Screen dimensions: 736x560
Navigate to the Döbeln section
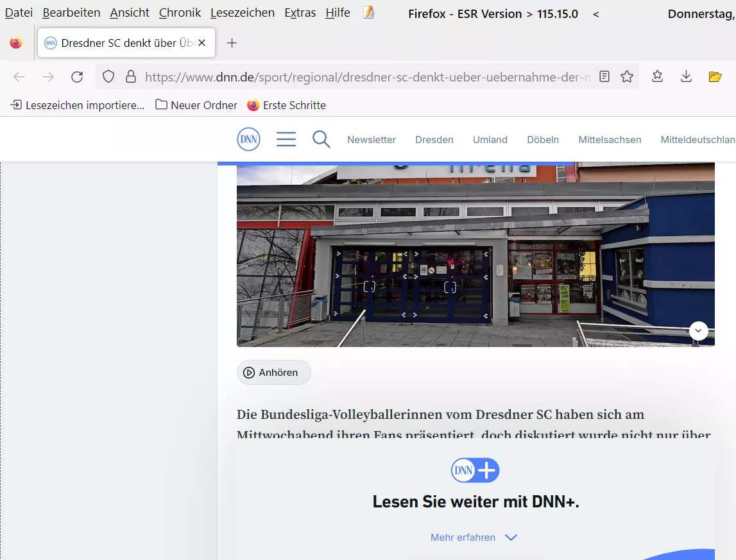[x=543, y=140]
